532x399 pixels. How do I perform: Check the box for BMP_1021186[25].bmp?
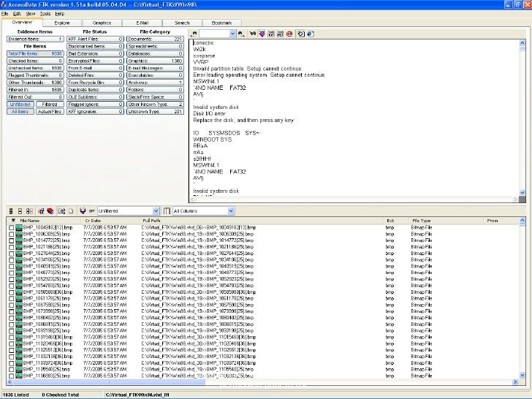click(x=12, y=247)
